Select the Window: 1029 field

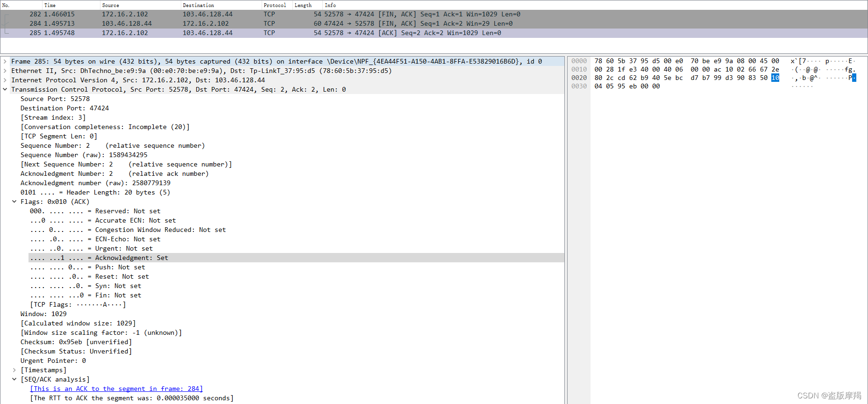pos(43,314)
